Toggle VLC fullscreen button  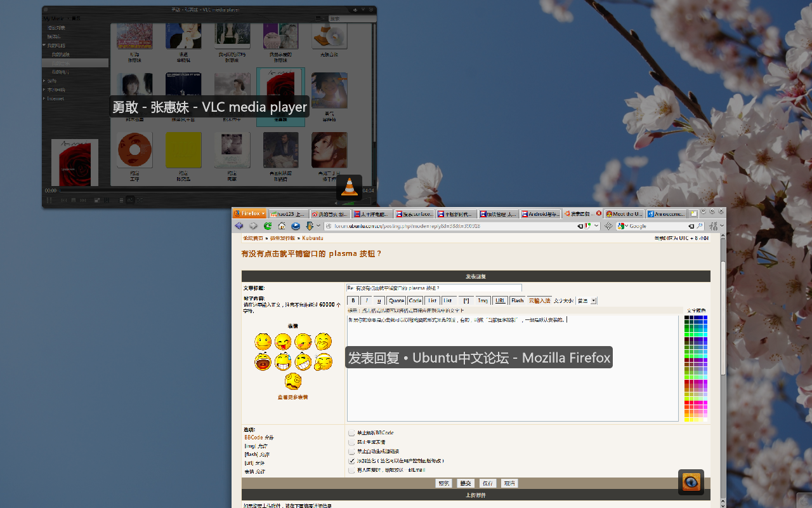[x=97, y=200]
